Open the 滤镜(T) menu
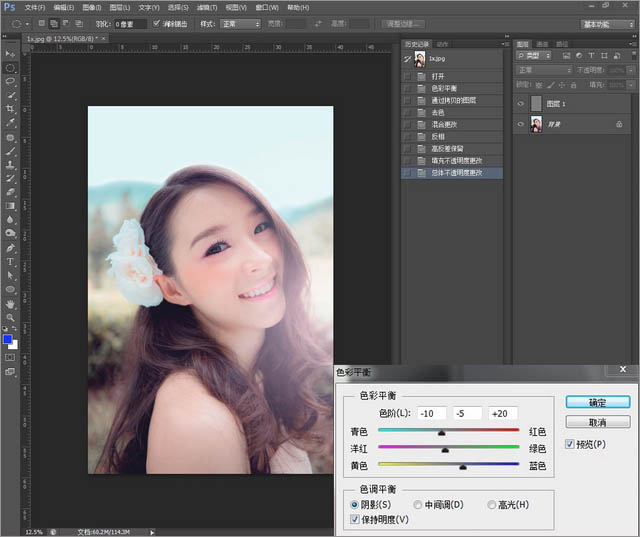Image resolution: width=640 pixels, height=537 pixels. 207,7
